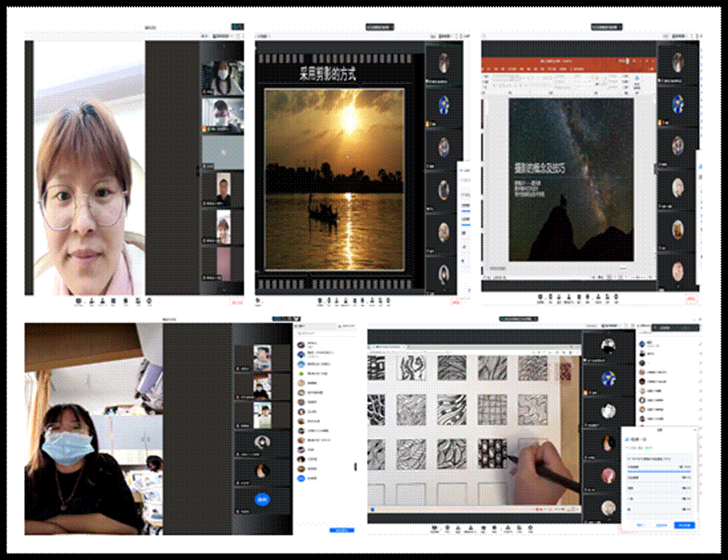Open the dark tab above the poll-side member list
Screen dimensions: 728x560
(675, 327)
